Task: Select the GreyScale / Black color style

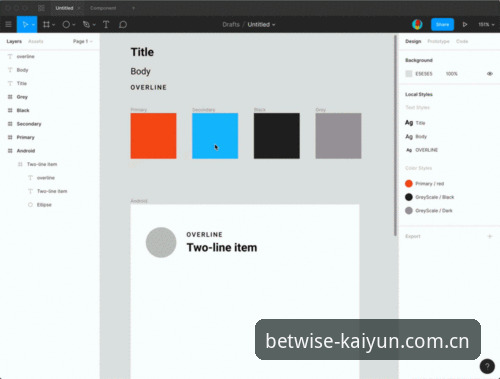Action: coord(429,197)
